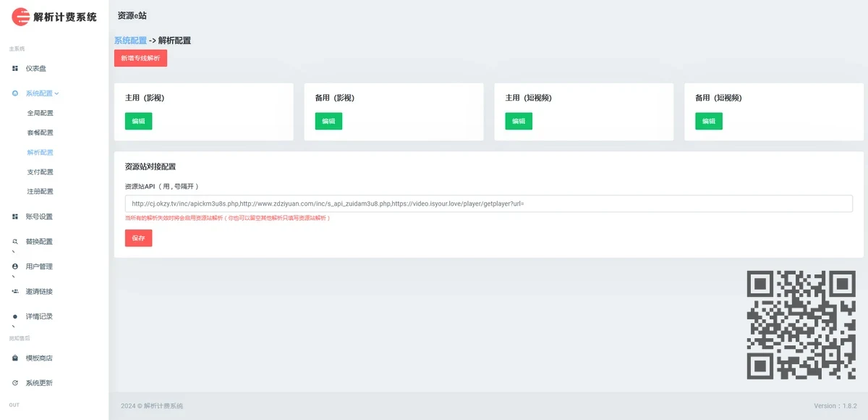Click the template store icon beside 模板商店
Screen dimensions: 868x420
(x=16, y=358)
